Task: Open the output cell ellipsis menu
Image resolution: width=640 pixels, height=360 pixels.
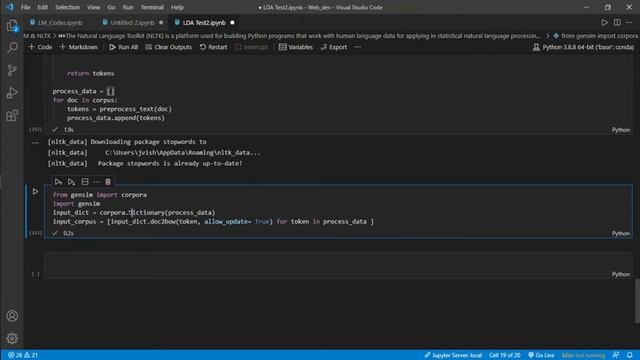Action: click(x=36, y=142)
